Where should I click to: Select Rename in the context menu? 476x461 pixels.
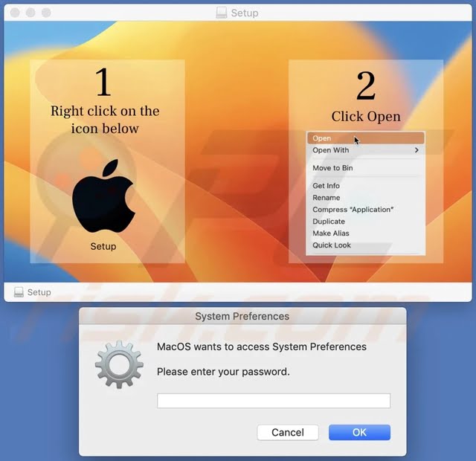coord(365,198)
